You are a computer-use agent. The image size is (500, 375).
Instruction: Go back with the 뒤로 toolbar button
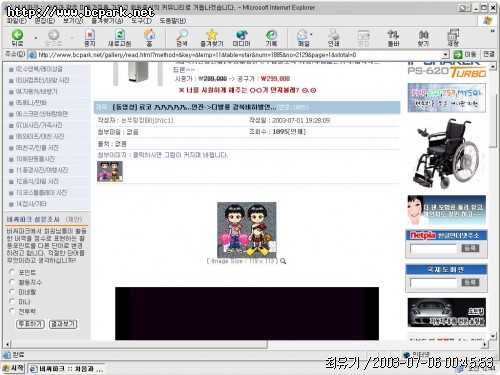(x=17, y=37)
